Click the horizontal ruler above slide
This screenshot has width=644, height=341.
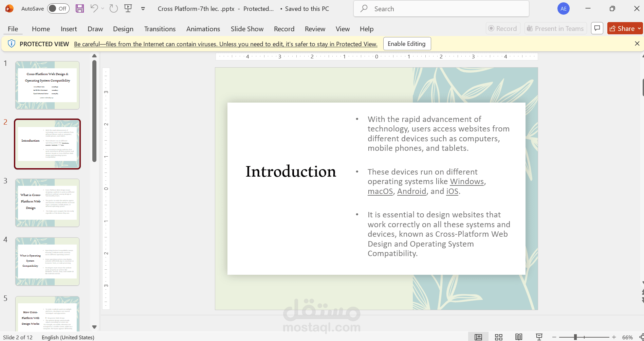click(376, 56)
